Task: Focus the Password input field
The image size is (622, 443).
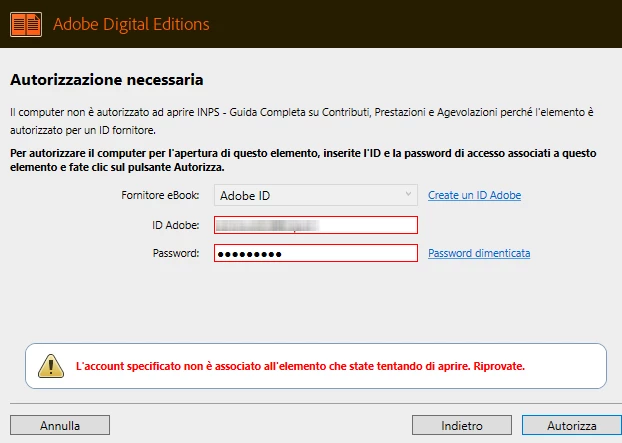Action: [316, 253]
